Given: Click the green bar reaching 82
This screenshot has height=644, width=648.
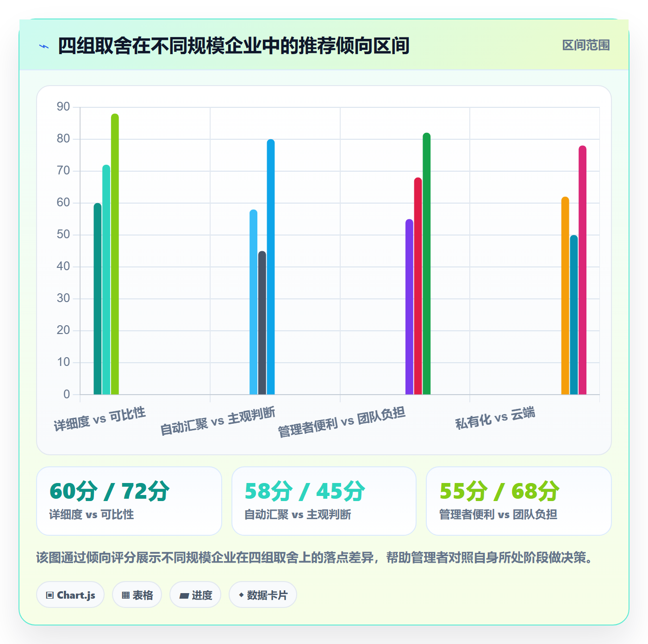Looking at the screenshot, I should point(427,264).
